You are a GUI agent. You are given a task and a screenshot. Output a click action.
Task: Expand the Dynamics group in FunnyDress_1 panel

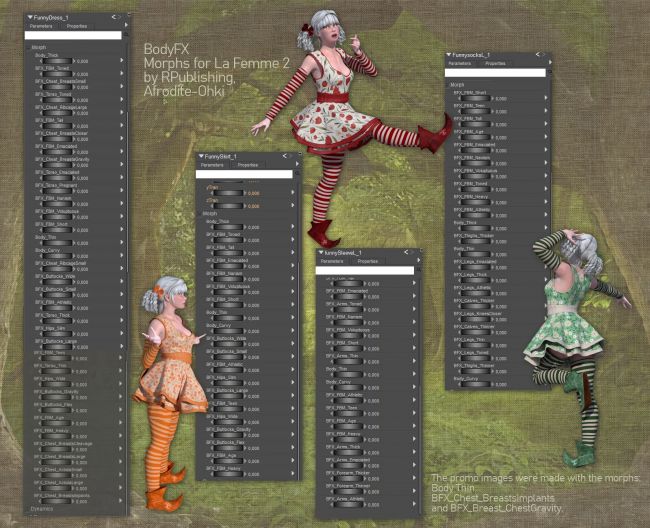point(42,508)
